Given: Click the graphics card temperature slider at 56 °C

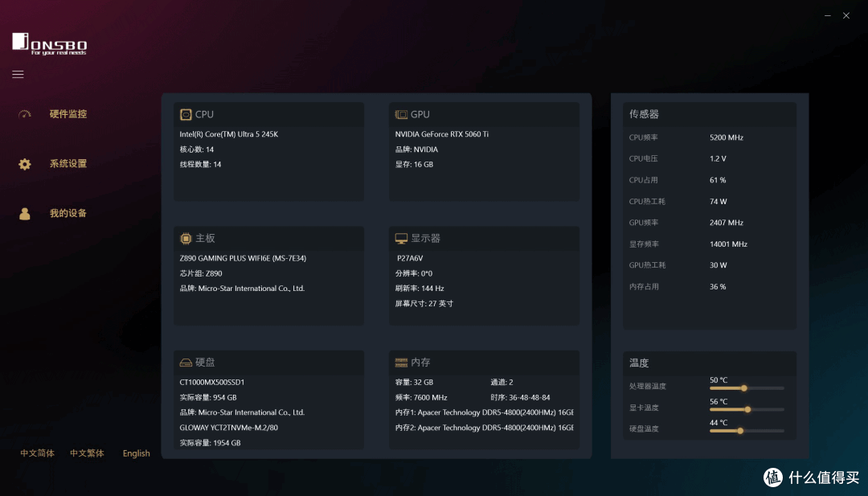Looking at the screenshot, I should 747,410.
